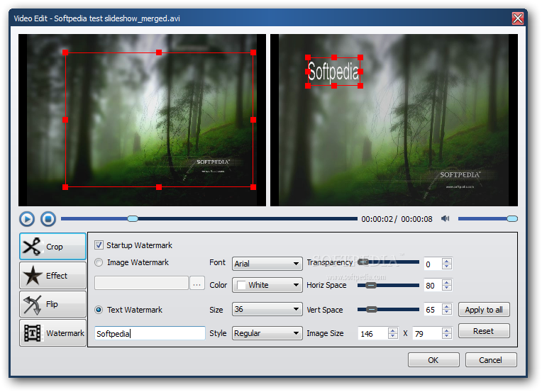Open the Size dropdown showing 36
The height and width of the screenshot is (392, 542).
[x=267, y=309]
